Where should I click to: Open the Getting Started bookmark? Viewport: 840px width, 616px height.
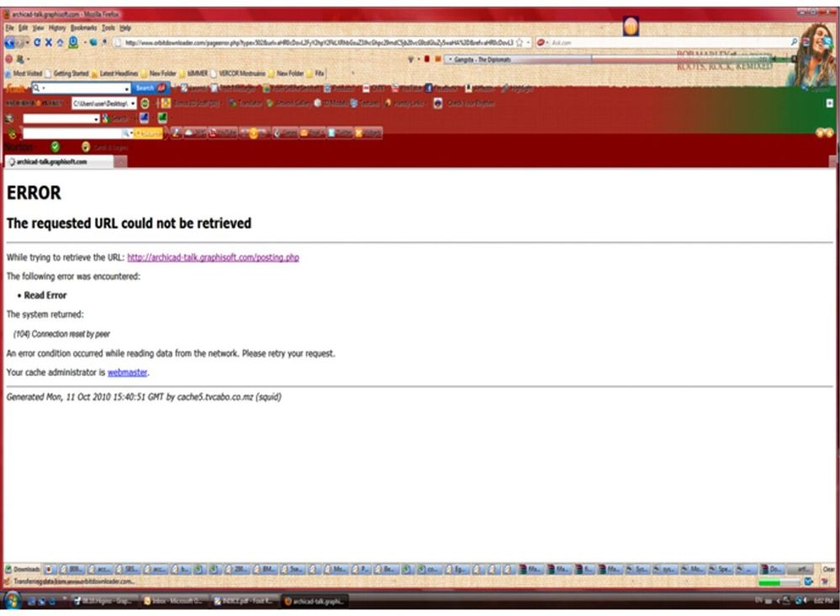tap(67, 73)
